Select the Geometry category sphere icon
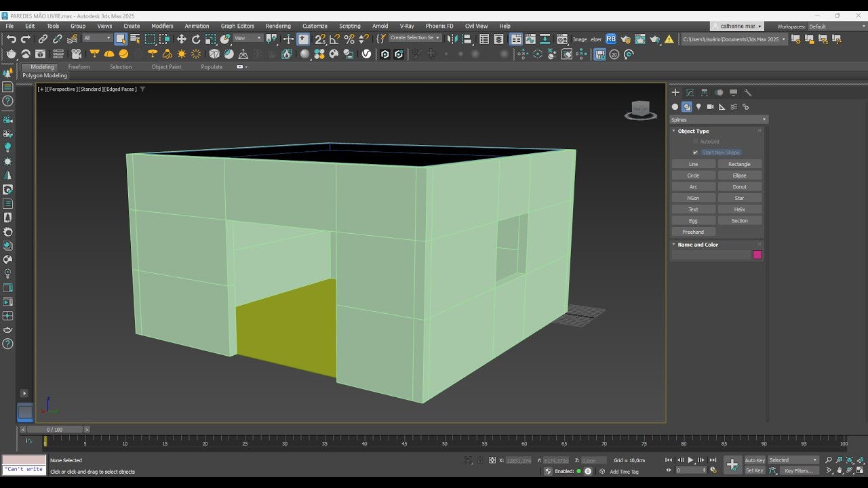868x488 pixels. click(675, 106)
